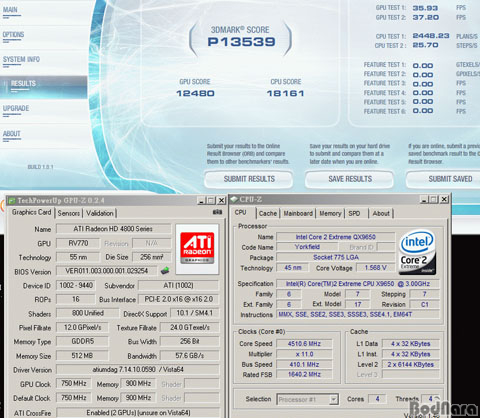
Task: Maximize the CPU-Z window
Action: point(434,199)
